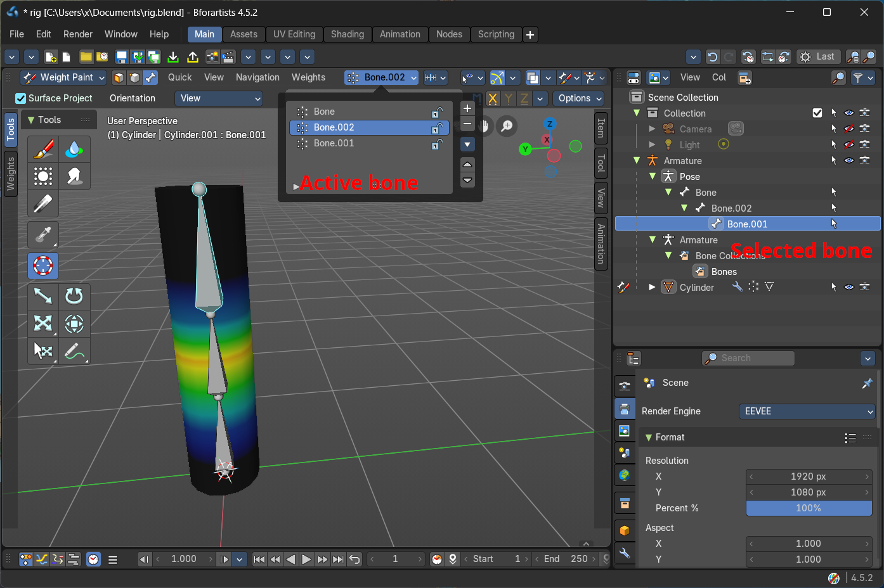Open the Animation workspace tab

pos(400,34)
